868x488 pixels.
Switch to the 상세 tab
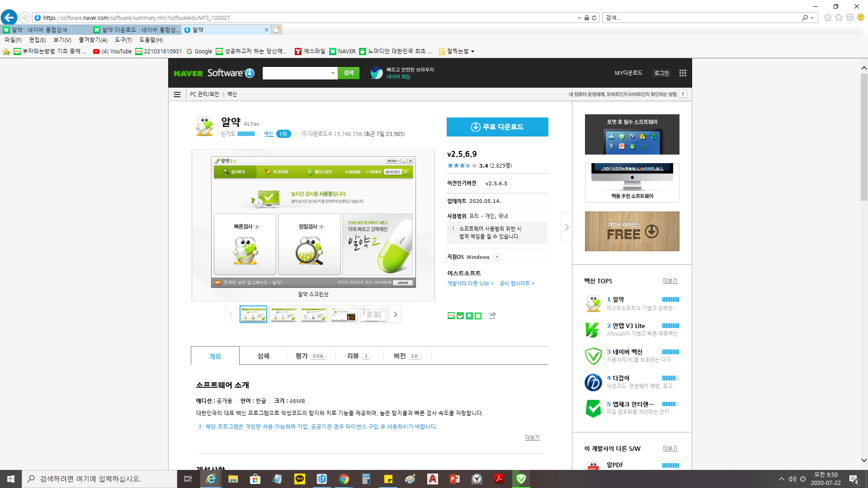click(x=263, y=356)
